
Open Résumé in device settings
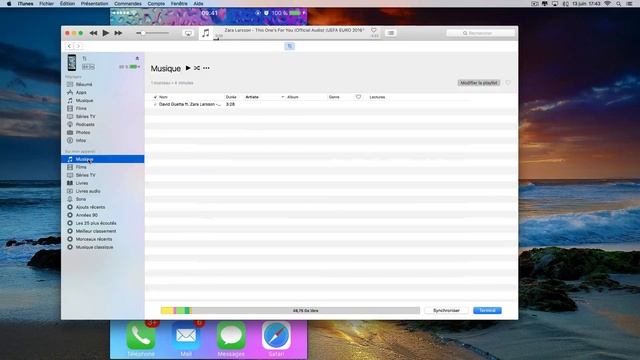click(x=84, y=84)
